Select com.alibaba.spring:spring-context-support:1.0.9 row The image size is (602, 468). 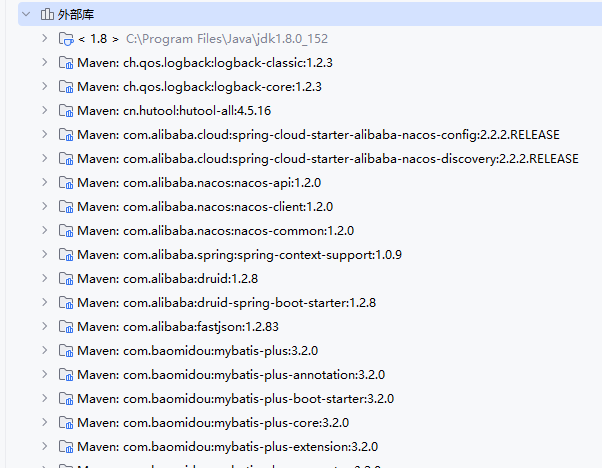[x=239, y=255]
